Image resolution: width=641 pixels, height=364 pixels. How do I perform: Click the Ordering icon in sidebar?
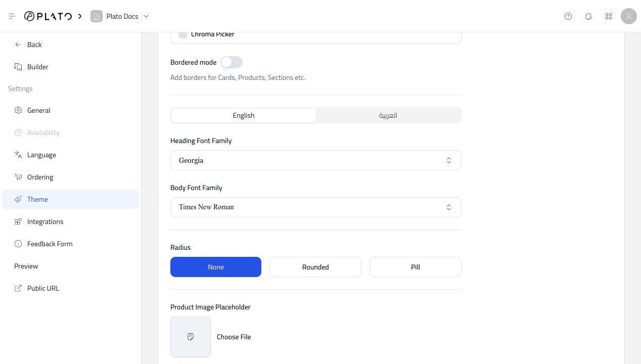pyautogui.click(x=18, y=177)
